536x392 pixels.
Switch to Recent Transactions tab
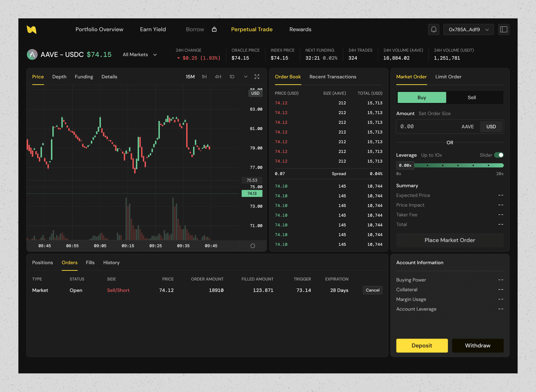(x=333, y=77)
